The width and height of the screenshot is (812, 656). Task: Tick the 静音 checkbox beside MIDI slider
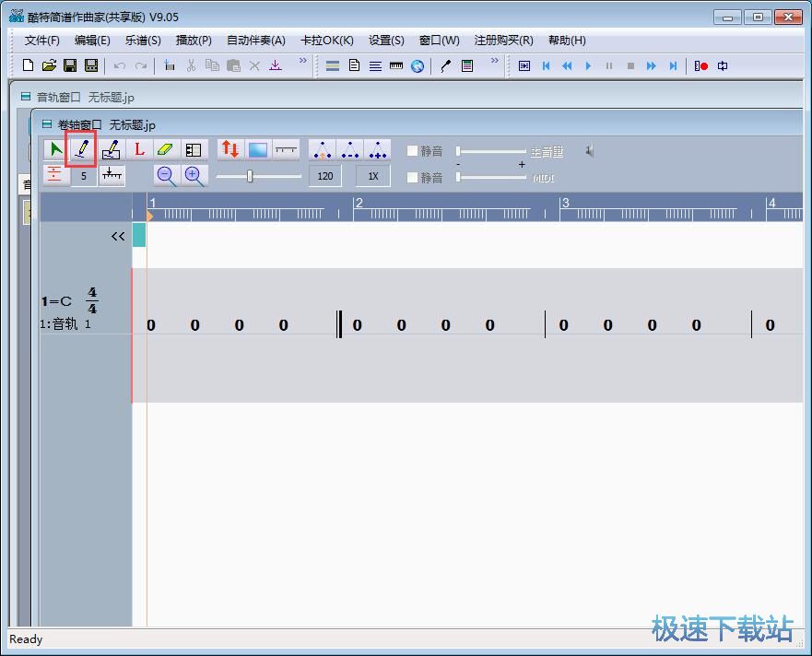coord(412,177)
